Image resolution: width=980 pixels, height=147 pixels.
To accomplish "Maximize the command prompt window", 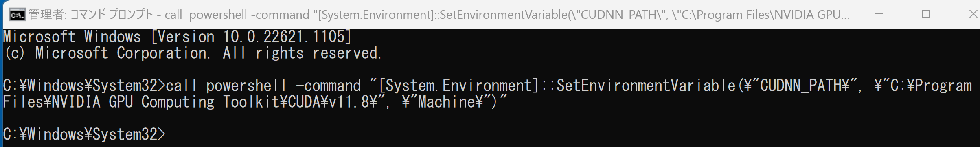I will (926, 14).
